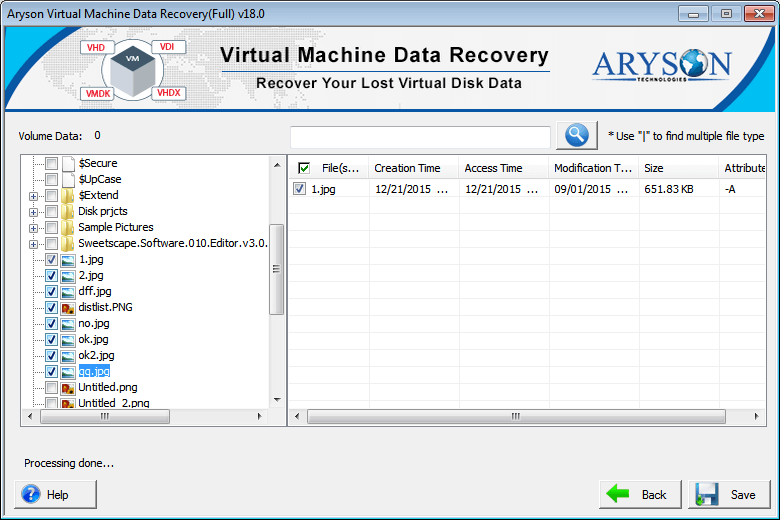Sort by Creation Time column header
Screen dimensions: 780x520
pyautogui.click(x=413, y=168)
